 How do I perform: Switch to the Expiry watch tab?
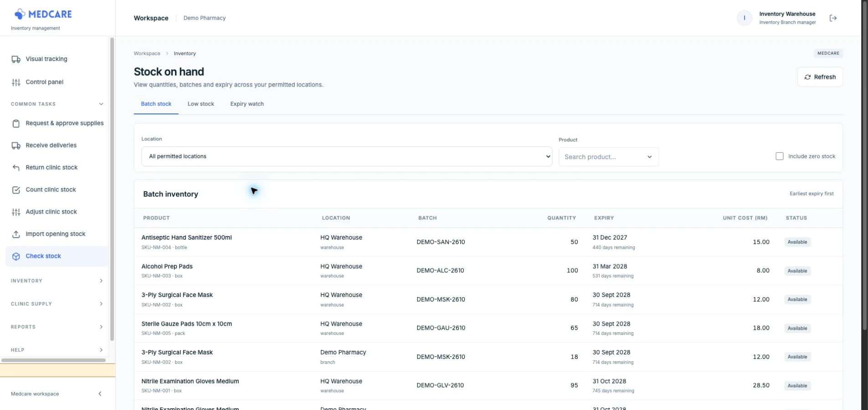pos(247,104)
